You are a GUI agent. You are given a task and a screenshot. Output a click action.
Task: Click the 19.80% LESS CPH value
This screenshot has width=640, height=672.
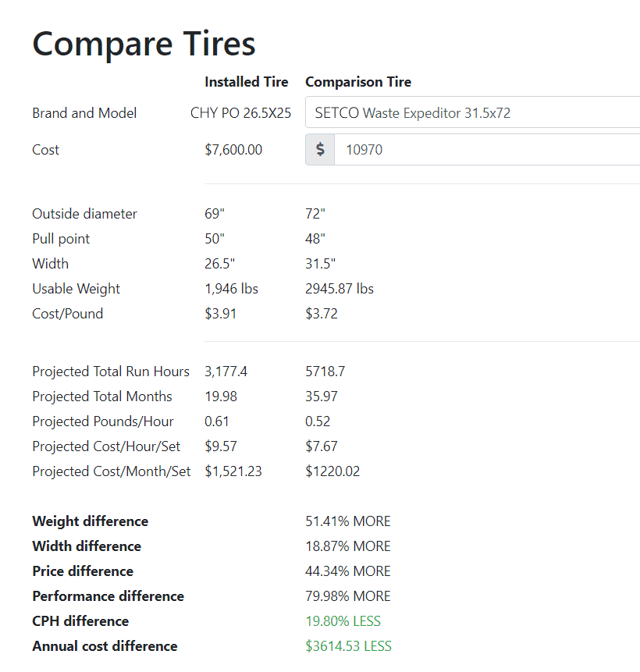343,621
